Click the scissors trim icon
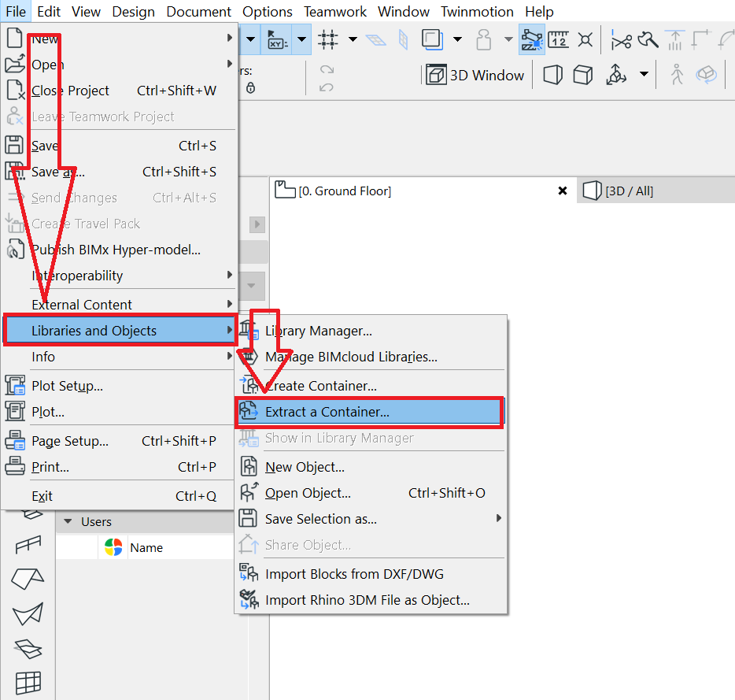 tap(622, 41)
